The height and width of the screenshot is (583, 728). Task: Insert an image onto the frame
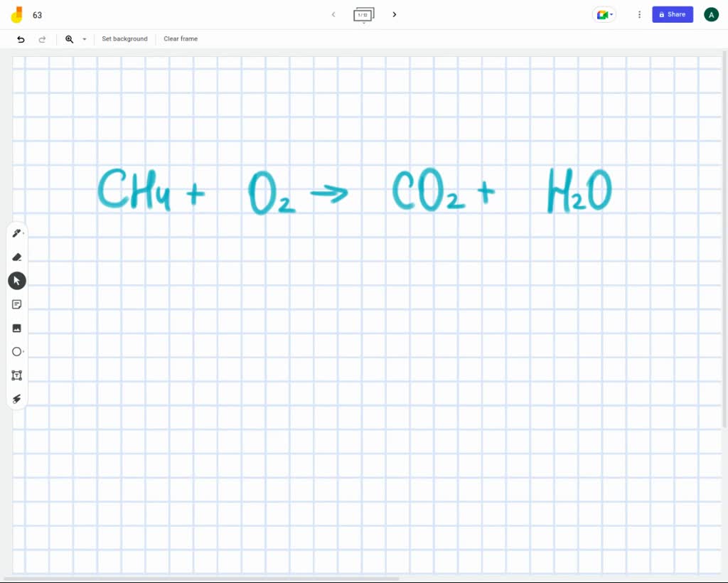click(x=16, y=328)
